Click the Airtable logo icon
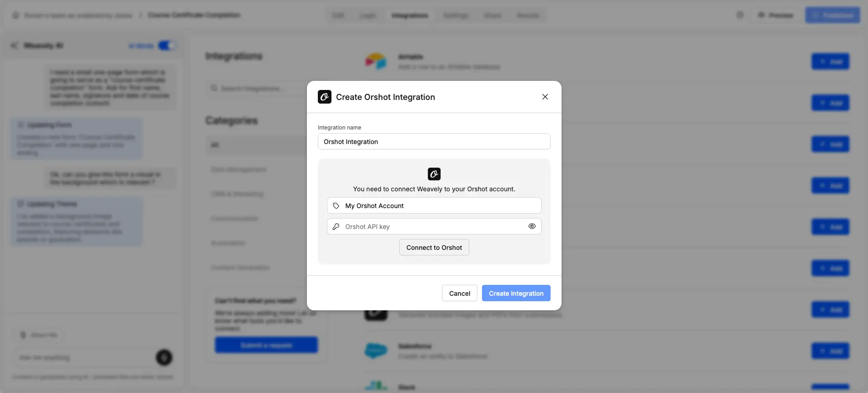Image resolution: width=868 pixels, height=393 pixels. (x=376, y=61)
